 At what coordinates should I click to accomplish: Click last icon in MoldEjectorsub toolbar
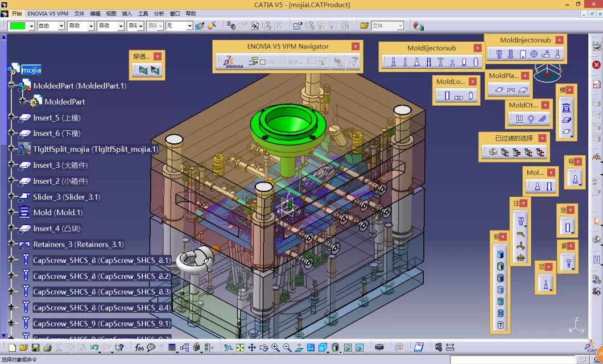point(476,62)
